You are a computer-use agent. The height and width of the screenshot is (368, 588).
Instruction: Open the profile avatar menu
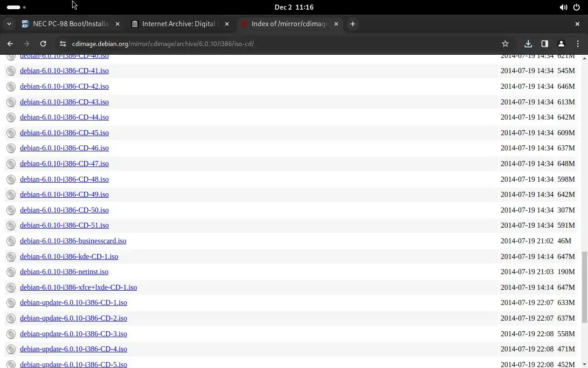pyautogui.click(x=561, y=44)
